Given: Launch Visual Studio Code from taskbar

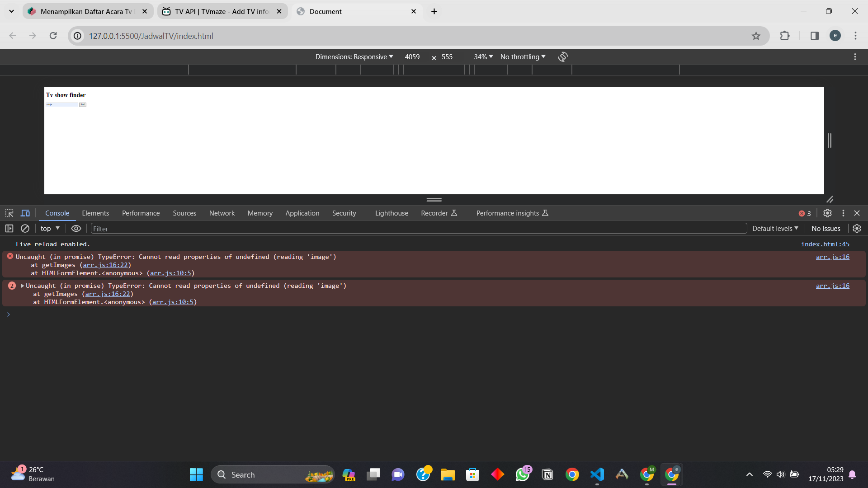Looking at the screenshot, I should click(x=597, y=474).
